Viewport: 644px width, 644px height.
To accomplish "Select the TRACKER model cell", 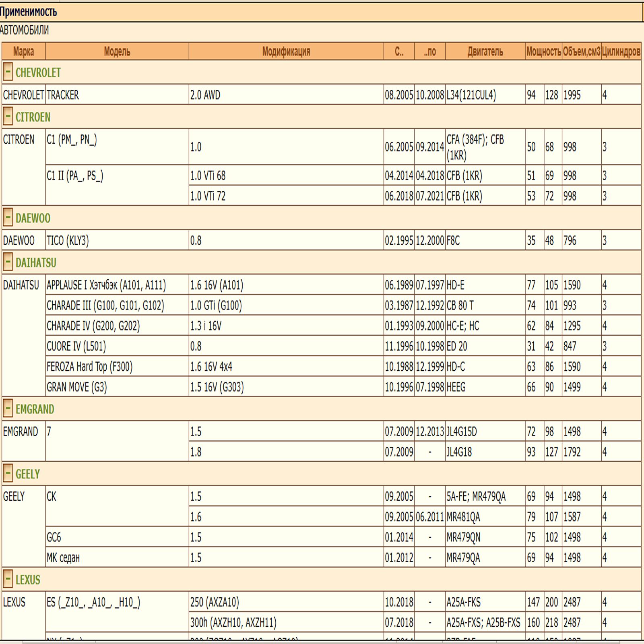I will pyautogui.click(x=63, y=95).
